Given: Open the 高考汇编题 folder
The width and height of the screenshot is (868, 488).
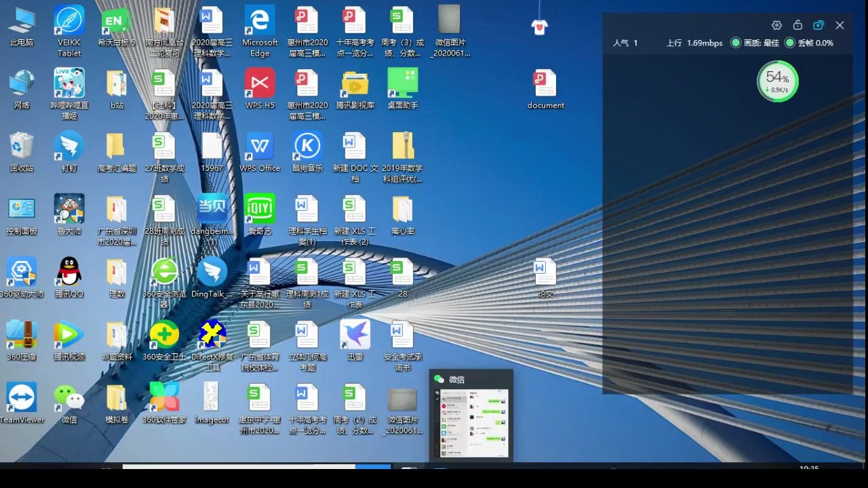Looking at the screenshot, I should coord(117,152).
